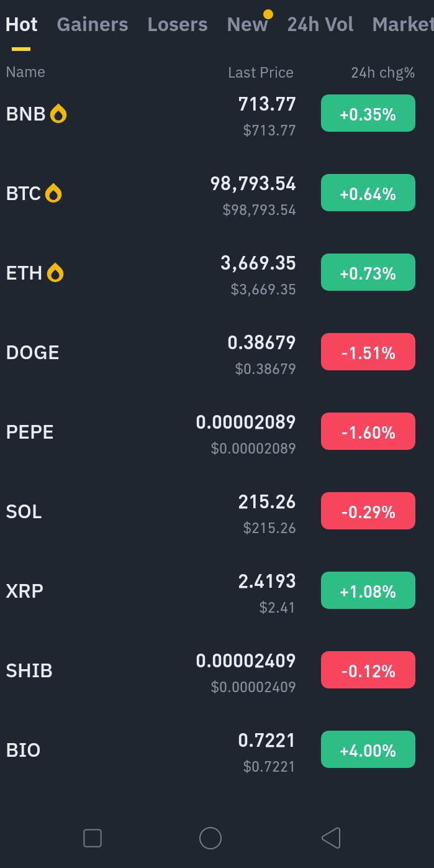
Task: Switch to the Gainers tab
Action: [93, 25]
